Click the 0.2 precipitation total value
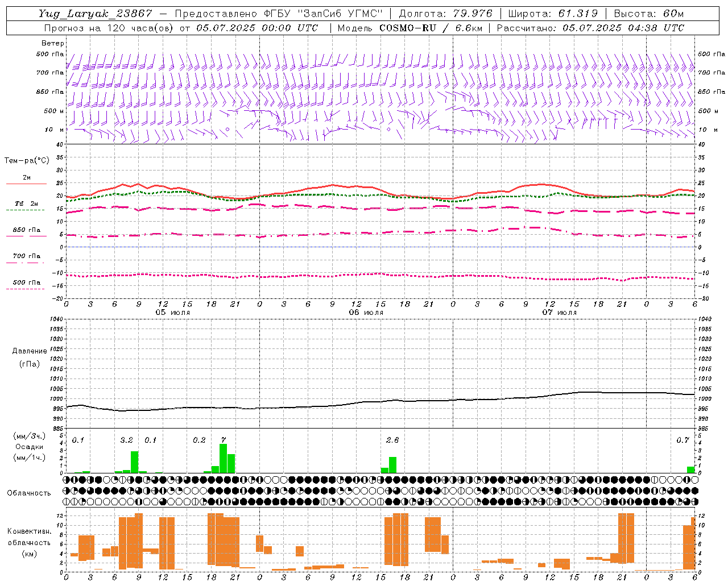 (200, 440)
